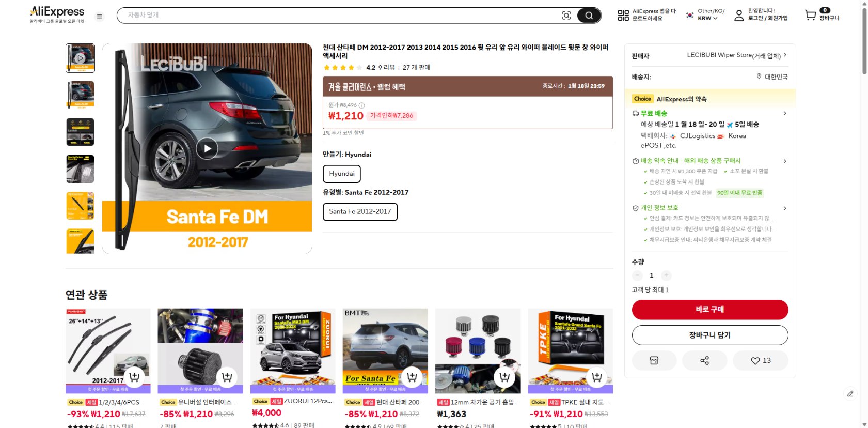
Task: Add the TPKE interior light item to cart
Action: (x=596, y=377)
